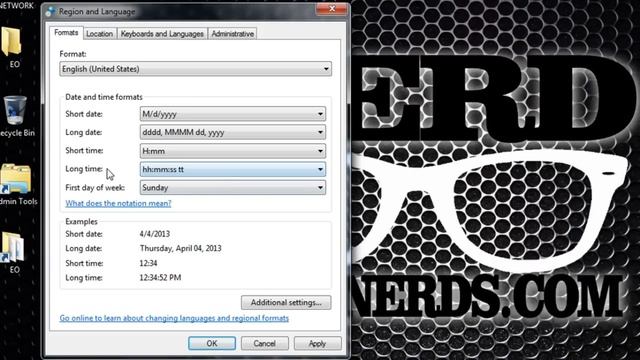The height and width of the screenshot is (360, 640).
Task: Open the Recycle Bin desktop icon
Action: [16, 110]
